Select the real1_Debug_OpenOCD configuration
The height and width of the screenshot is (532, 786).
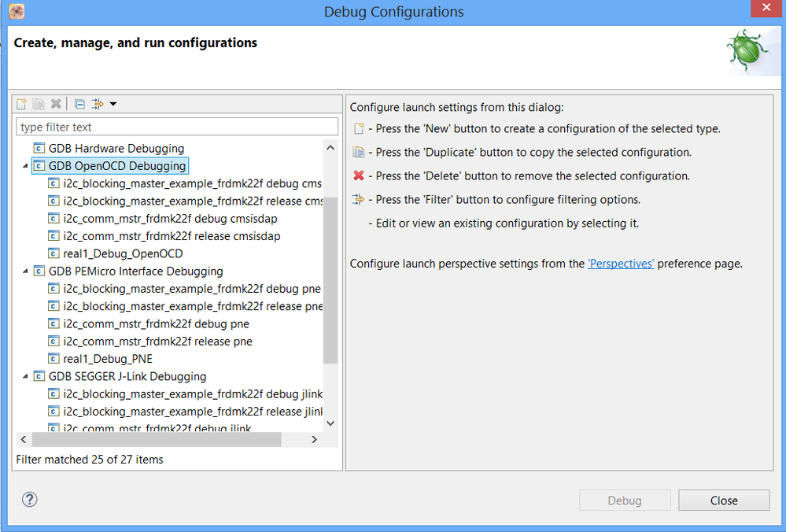[123, 253]
